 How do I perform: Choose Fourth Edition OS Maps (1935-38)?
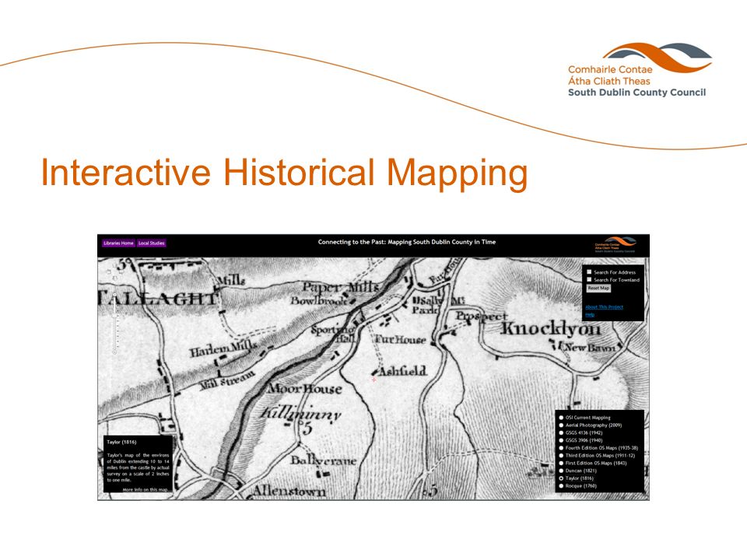pyautogui.click(x=561, y=448)
